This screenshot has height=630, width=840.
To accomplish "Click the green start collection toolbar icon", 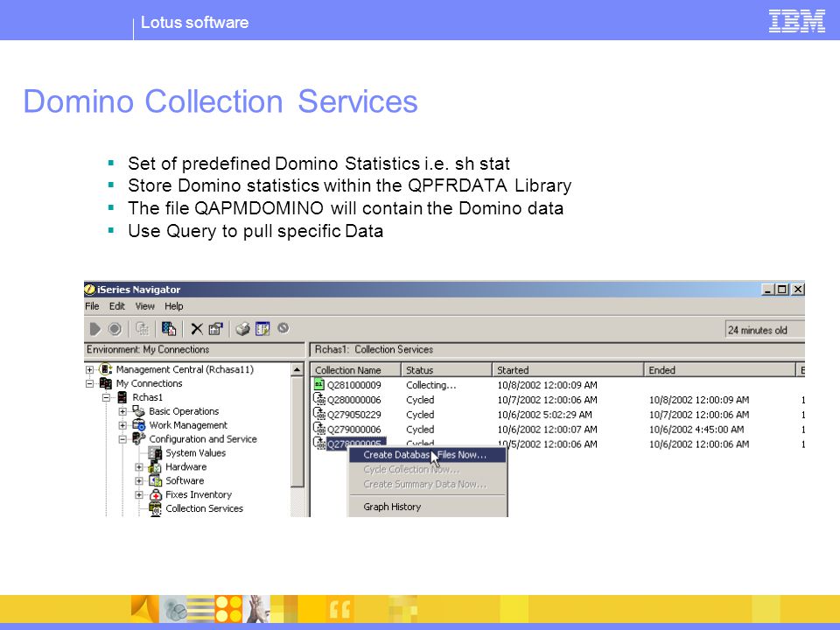I will pos(94,329).
